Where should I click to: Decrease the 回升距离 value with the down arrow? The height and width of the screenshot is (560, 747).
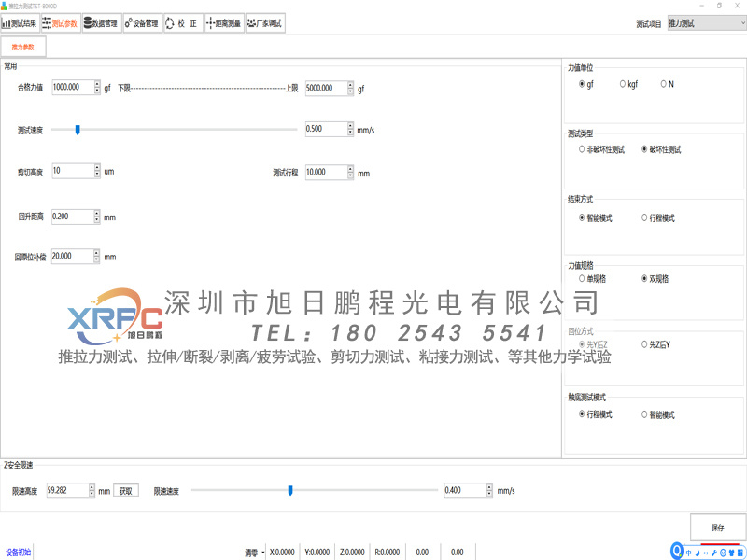pos(97,220)
